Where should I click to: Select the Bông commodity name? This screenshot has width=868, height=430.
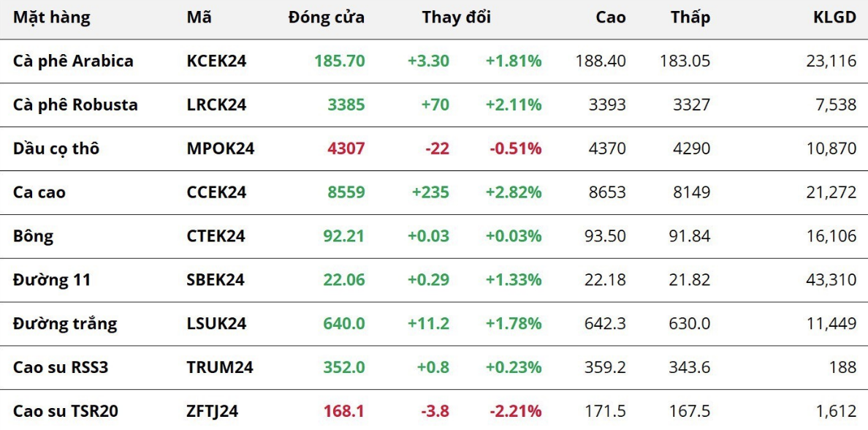(33, 237)
